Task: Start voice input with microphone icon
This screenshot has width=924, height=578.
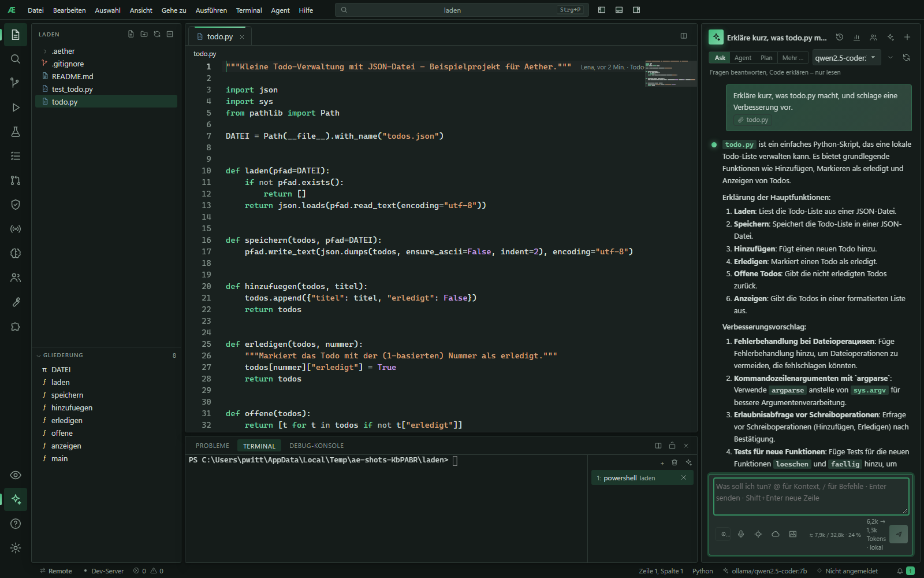Action: [x=741, y=534]
